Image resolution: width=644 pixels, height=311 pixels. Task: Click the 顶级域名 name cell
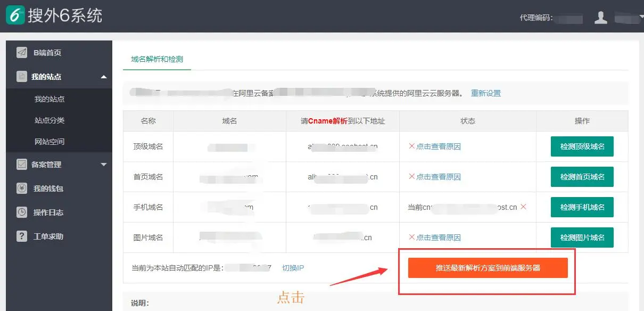click(x=148, y=146)
